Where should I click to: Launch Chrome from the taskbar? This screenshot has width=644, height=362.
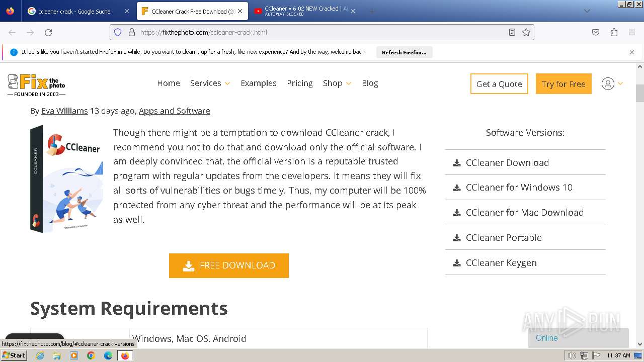[x=91, y=355]
